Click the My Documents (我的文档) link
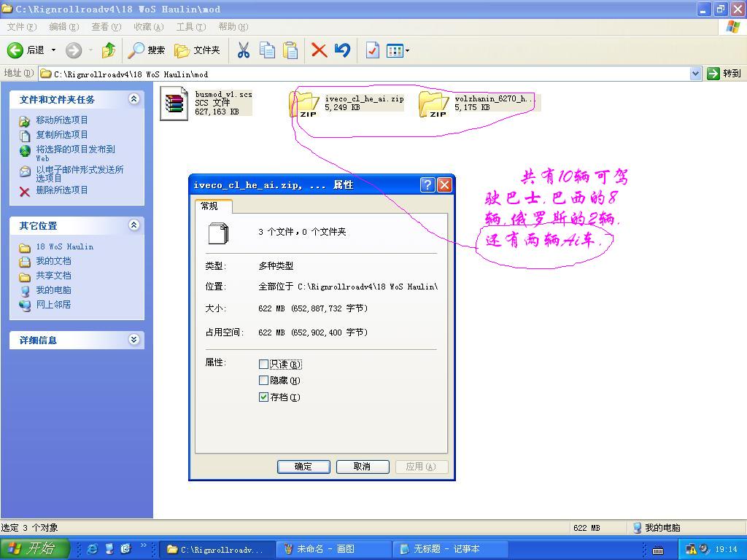Screen dimensions: 747x560 click(53, 261)
